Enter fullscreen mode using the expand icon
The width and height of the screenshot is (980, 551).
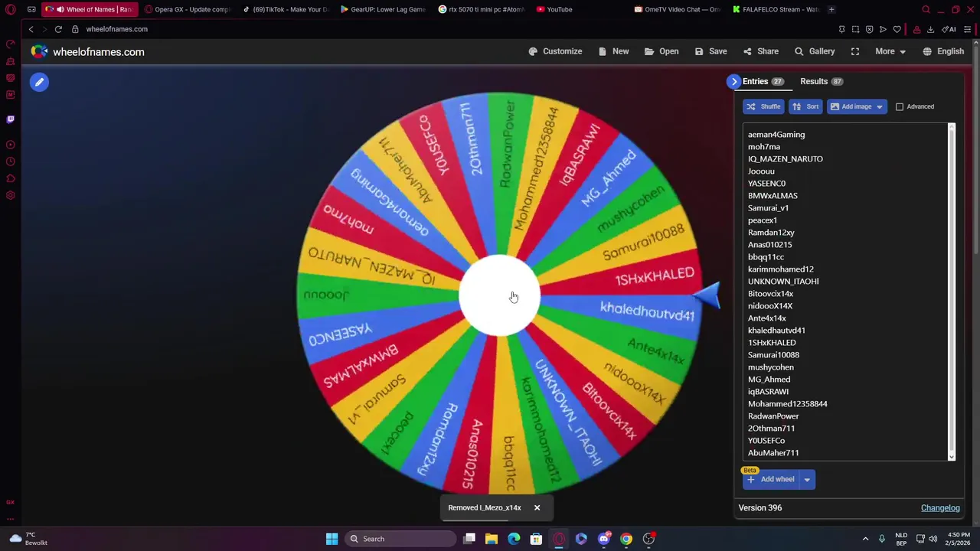click(x=855, y=51)
